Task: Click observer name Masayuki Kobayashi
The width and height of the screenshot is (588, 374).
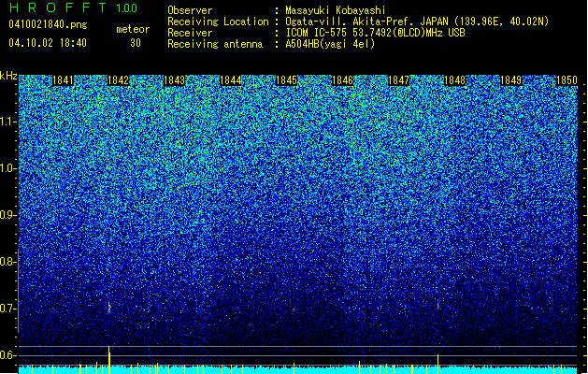Action: 336,10
